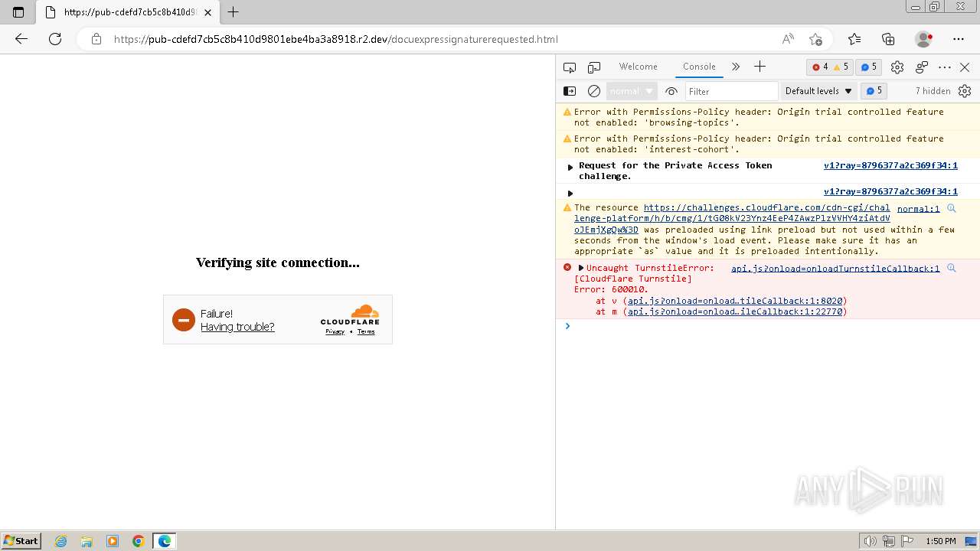Open the tab actions menu icon
Viewport: 980px width, 551px height.
coord(18,12)
